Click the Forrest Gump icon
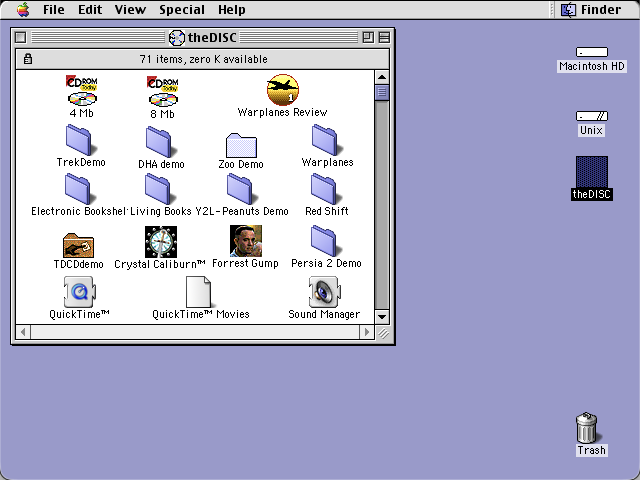640x480 pixels. point(246,241)
